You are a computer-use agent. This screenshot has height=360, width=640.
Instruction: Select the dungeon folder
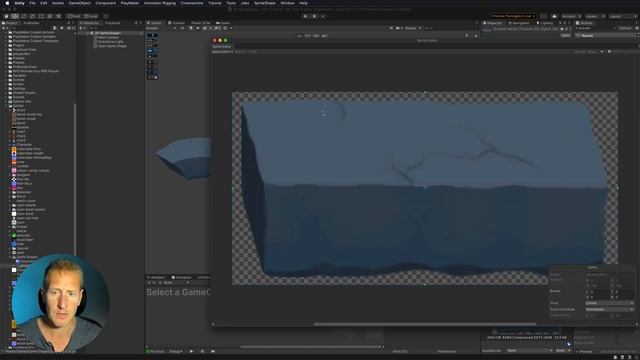pyautogui.click(x=23, y=175)
